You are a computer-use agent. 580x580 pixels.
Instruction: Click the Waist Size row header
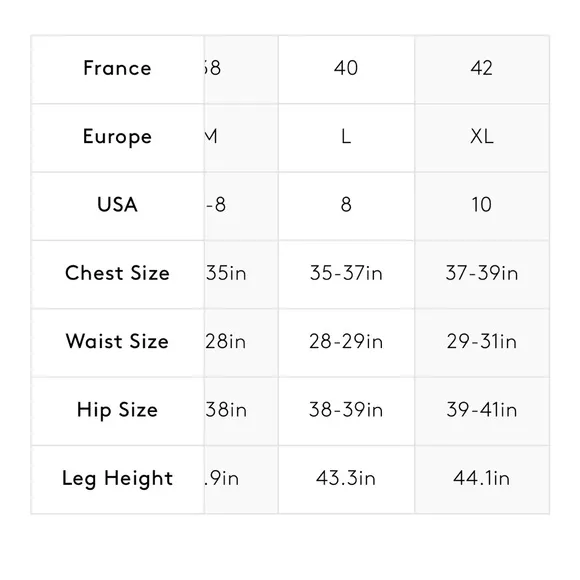118,343
